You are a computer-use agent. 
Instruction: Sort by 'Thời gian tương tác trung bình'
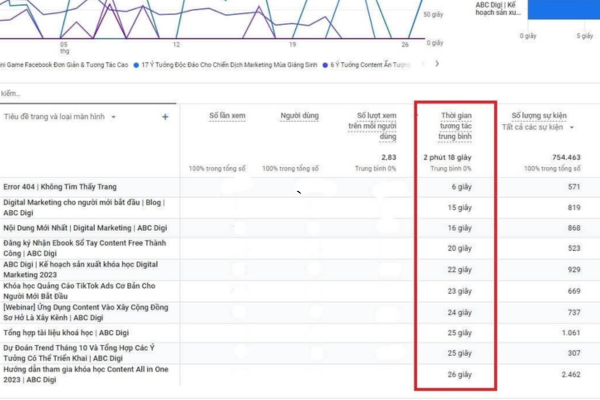455,126
